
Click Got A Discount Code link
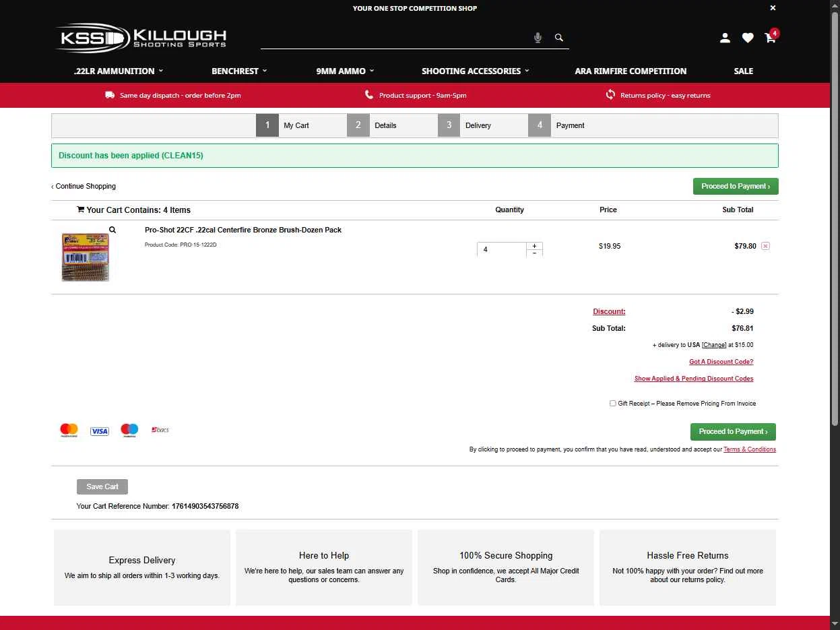721,362
